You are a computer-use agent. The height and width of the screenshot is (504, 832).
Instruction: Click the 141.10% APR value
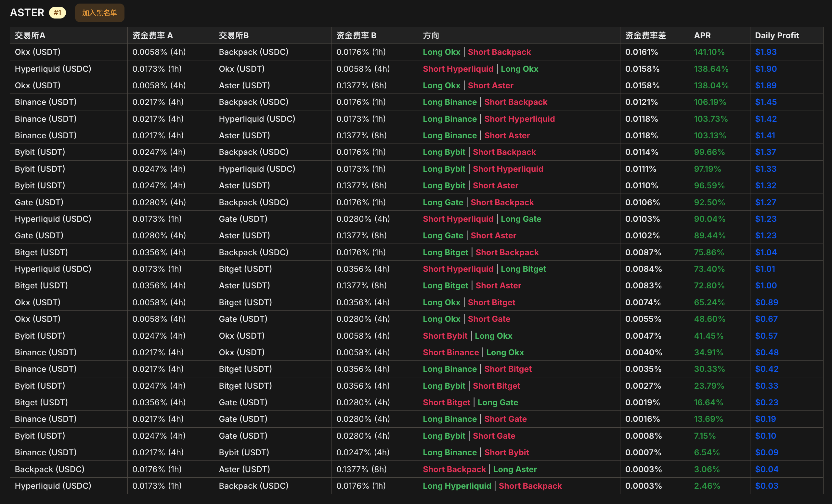(709, 52)
